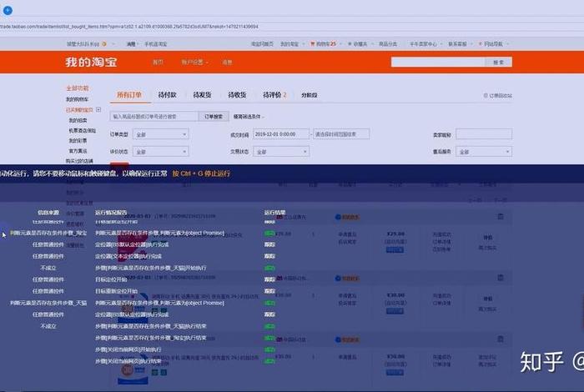Switch to the 待收货 tab
The width and height of the screenshot is (584, 392).
click(x=237, y=95)
